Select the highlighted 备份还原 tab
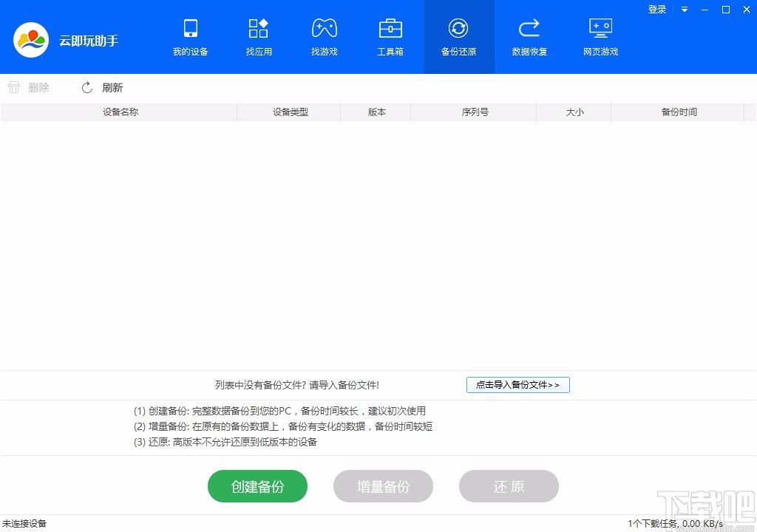This screenshot has height=532, width=757. click(458, 37)
